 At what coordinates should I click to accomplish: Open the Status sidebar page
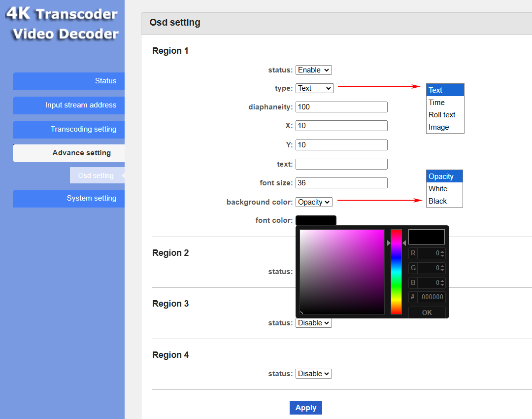tap(68, 81)
